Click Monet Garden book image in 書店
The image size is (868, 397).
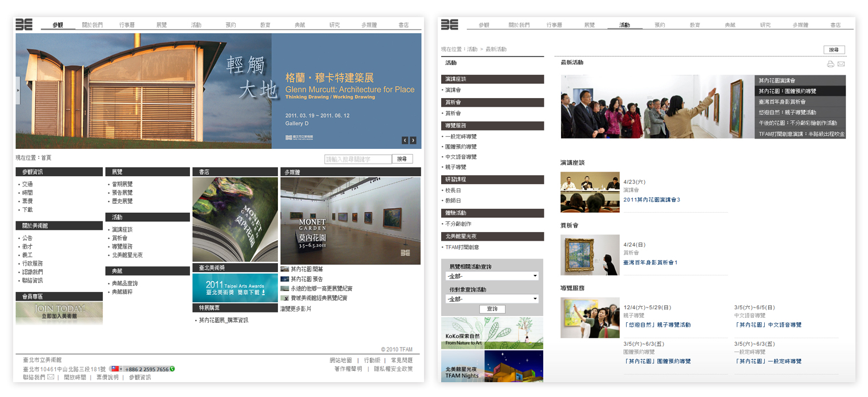coord(235,220)
